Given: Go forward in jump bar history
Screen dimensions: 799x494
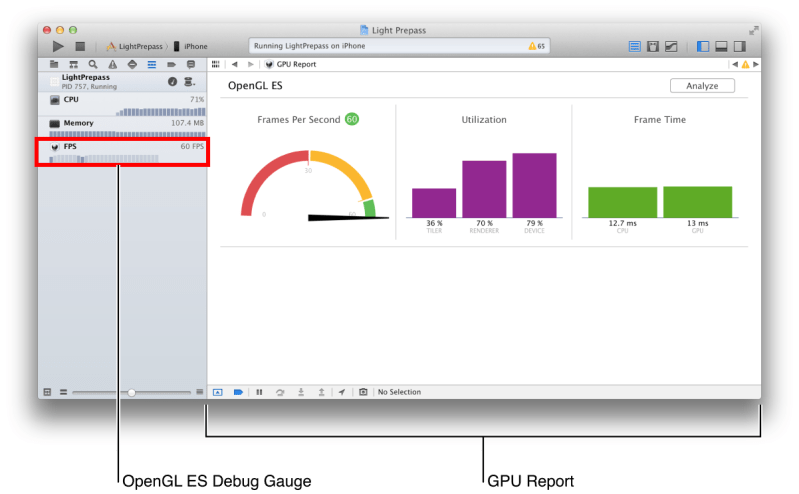Looking at the screenshot, I should coord(250,64).
